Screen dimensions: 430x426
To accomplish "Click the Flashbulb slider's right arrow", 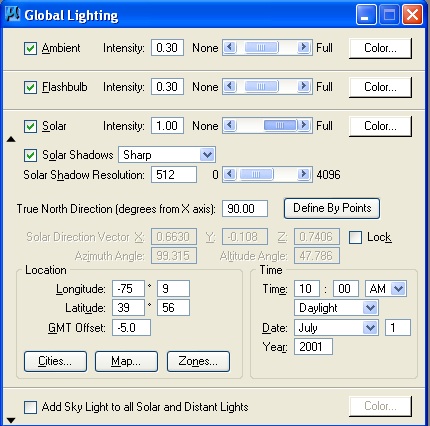I will [303, 86].
